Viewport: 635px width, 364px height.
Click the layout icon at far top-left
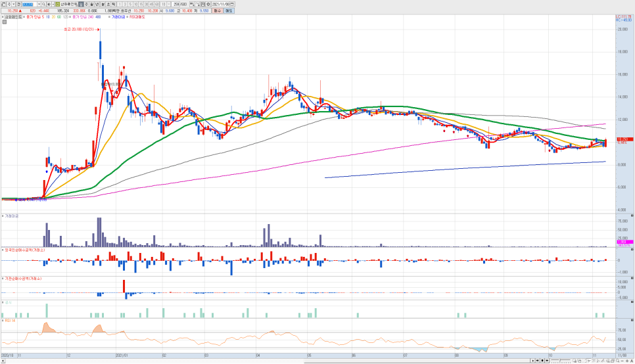point(3,4)
